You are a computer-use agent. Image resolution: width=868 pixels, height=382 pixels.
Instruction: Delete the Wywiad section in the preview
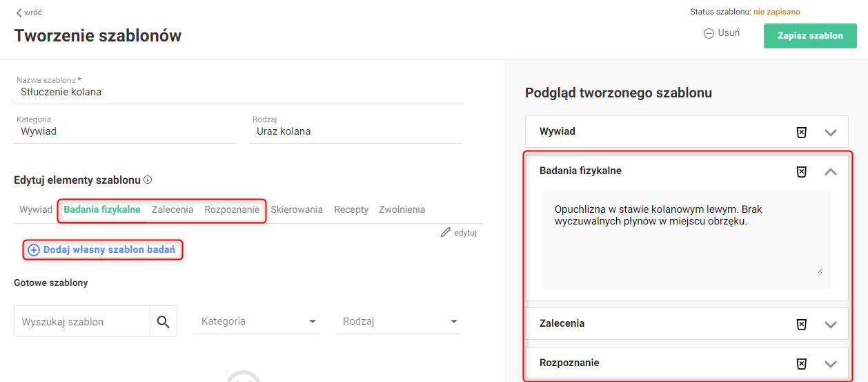point(802,132)
